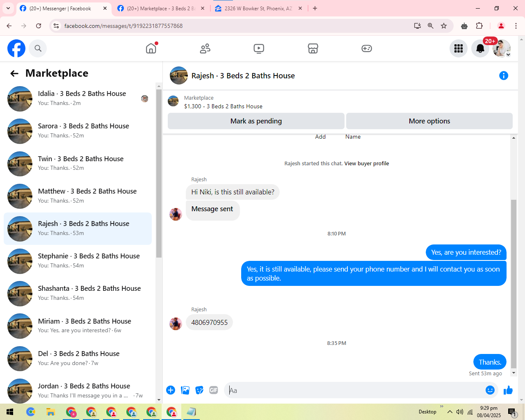The height and width of the screenshot is (420, 525).
Task: Open Matthew conversation
Action: pos(78,196)
